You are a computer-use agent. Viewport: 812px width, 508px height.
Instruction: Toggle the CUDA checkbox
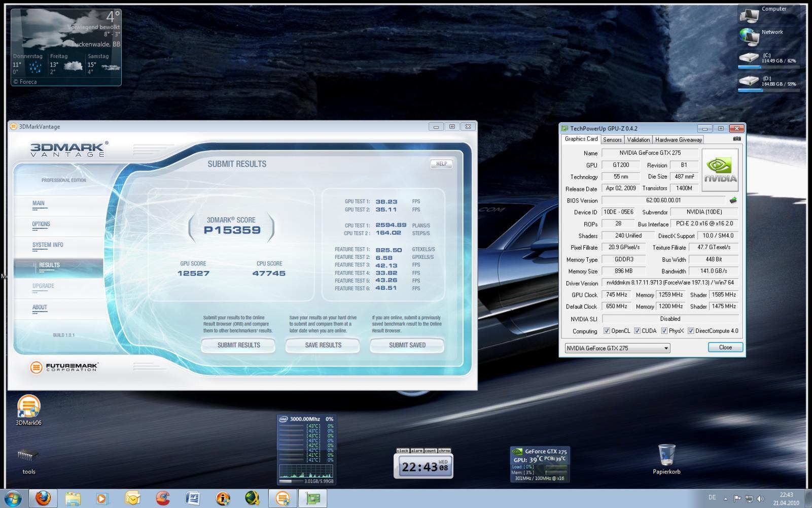[x=637, y=331]
